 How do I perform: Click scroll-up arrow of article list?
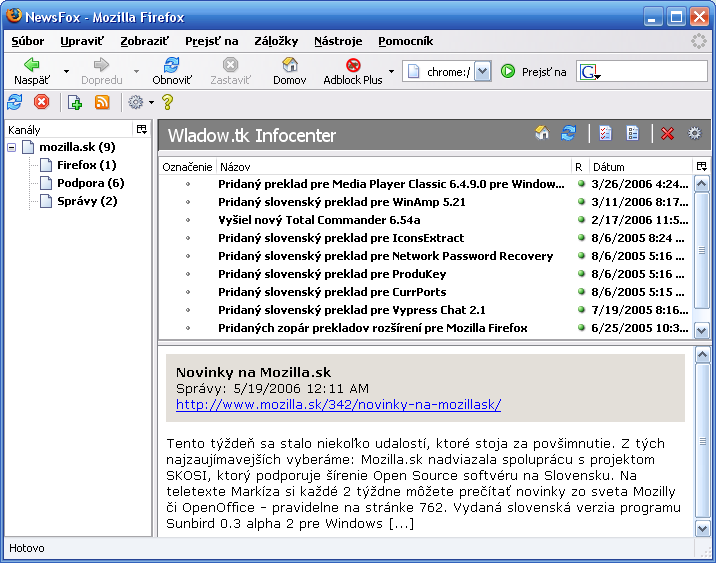coord(702,184)
